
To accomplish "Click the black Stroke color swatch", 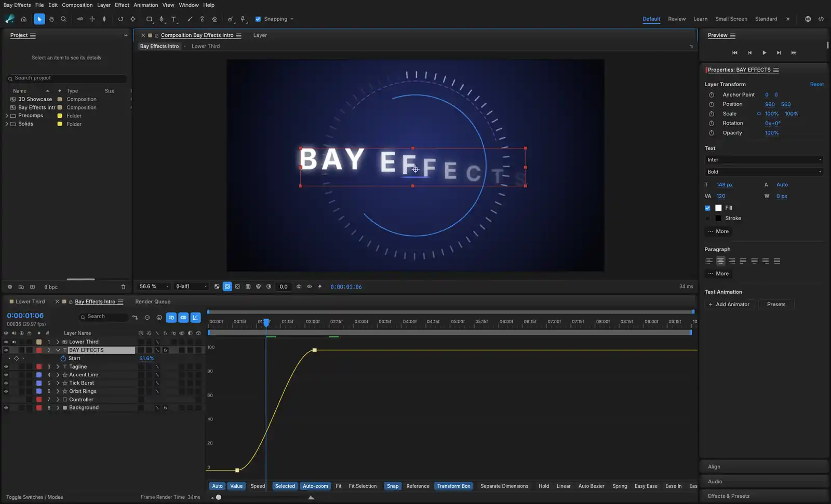I will [718, 219].
